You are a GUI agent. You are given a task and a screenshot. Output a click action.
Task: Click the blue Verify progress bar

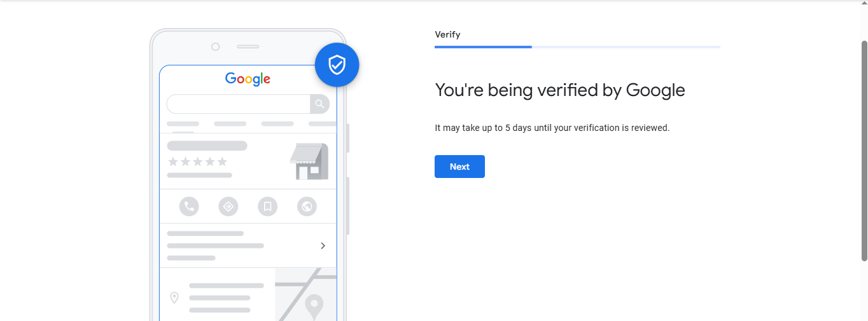click(483, 47)
